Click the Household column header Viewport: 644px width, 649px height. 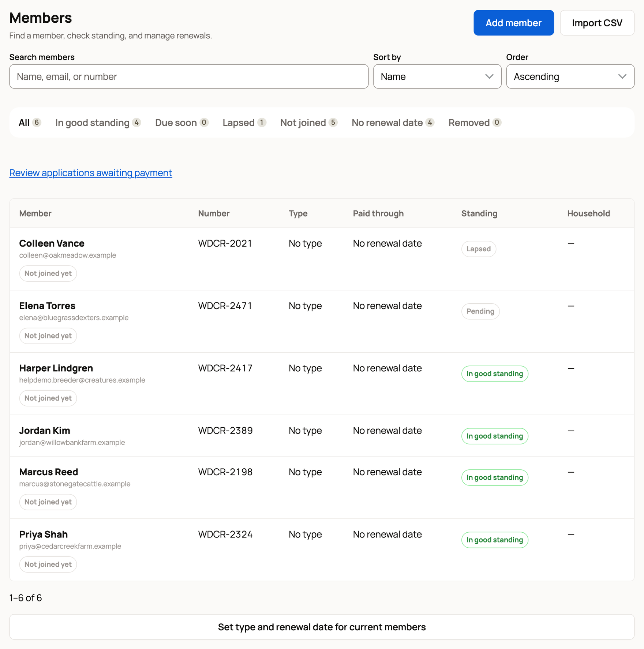[x=589, y=214]
